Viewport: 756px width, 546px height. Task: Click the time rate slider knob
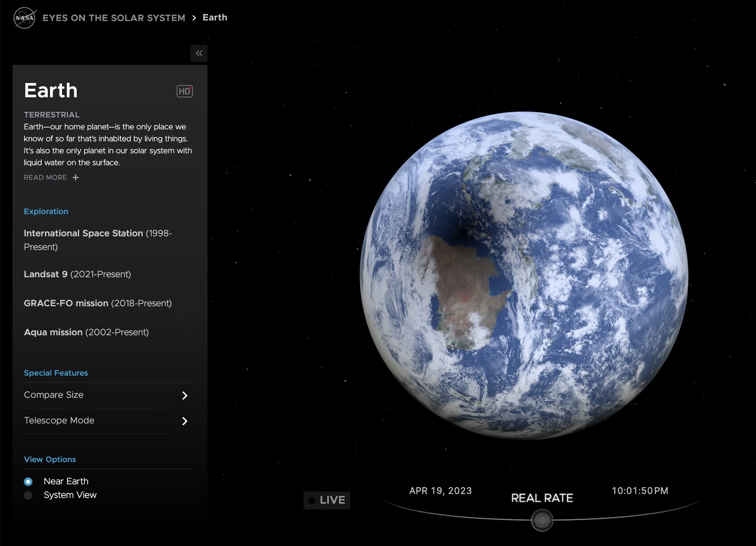point(542,521)
